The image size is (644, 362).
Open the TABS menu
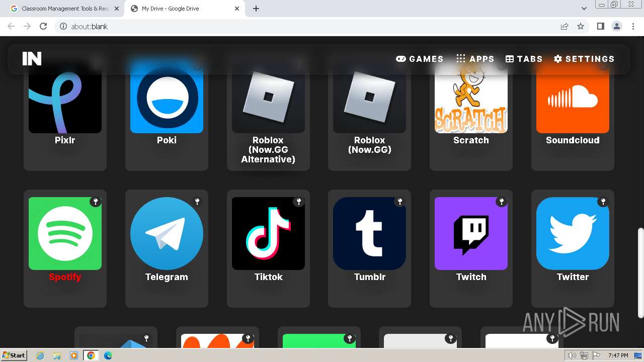[x=524, y=59]
